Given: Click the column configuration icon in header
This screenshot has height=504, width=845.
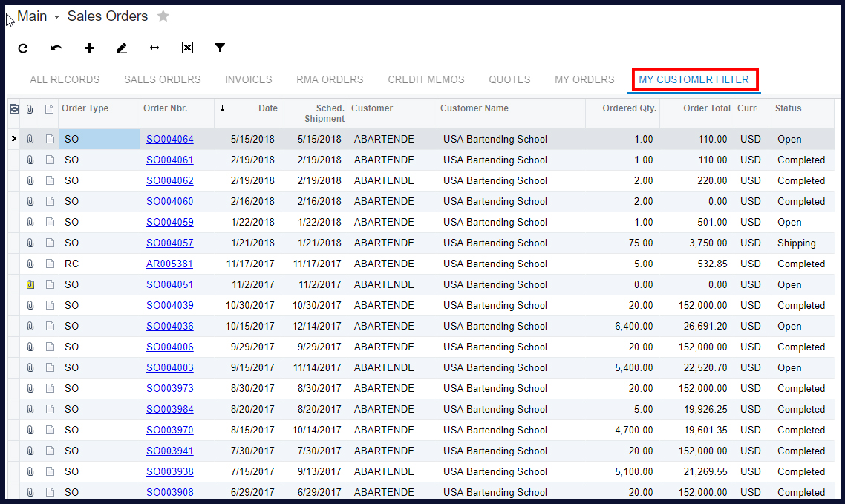Looking at the screenshot, I should point(15,109).
